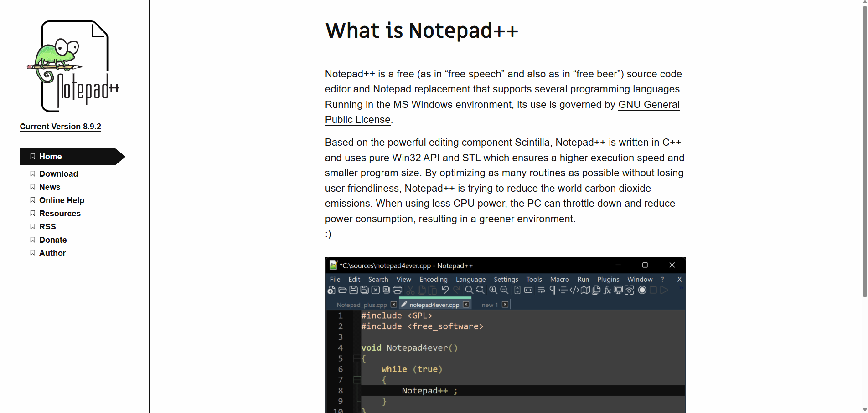Toggle the Document Map icon
The width and height of the screenshot is (868, 413).
pos(585,290)
